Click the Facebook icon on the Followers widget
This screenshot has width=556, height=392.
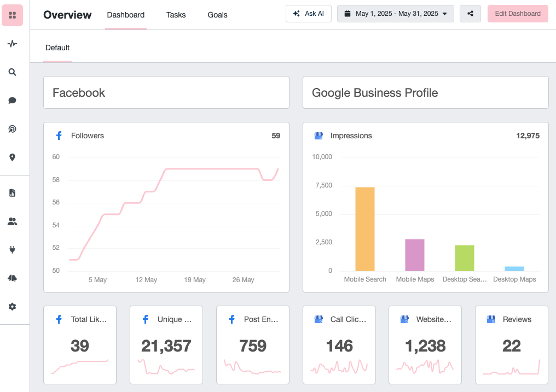pyautogui.click(x=58, y=136)
